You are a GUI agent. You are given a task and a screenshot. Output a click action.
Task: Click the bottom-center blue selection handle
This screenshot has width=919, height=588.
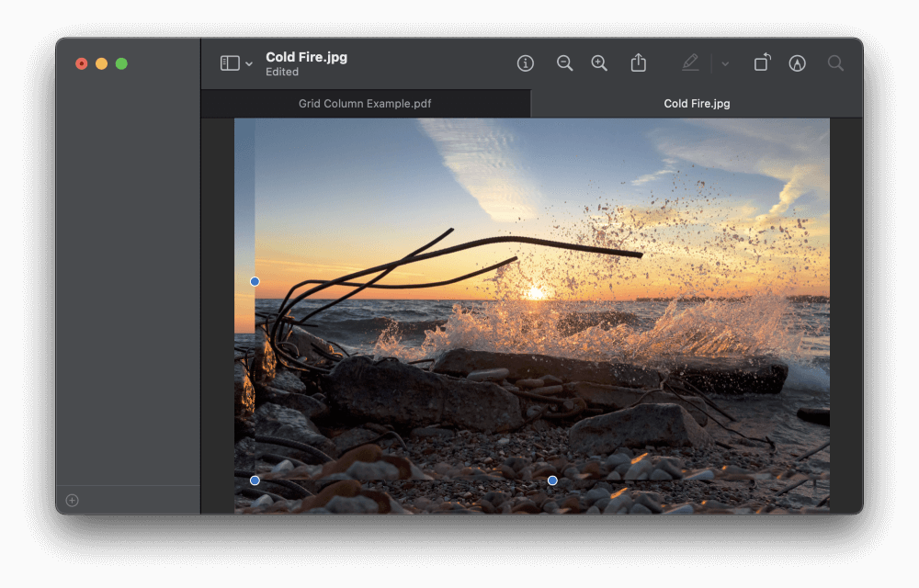click(551, 480)
